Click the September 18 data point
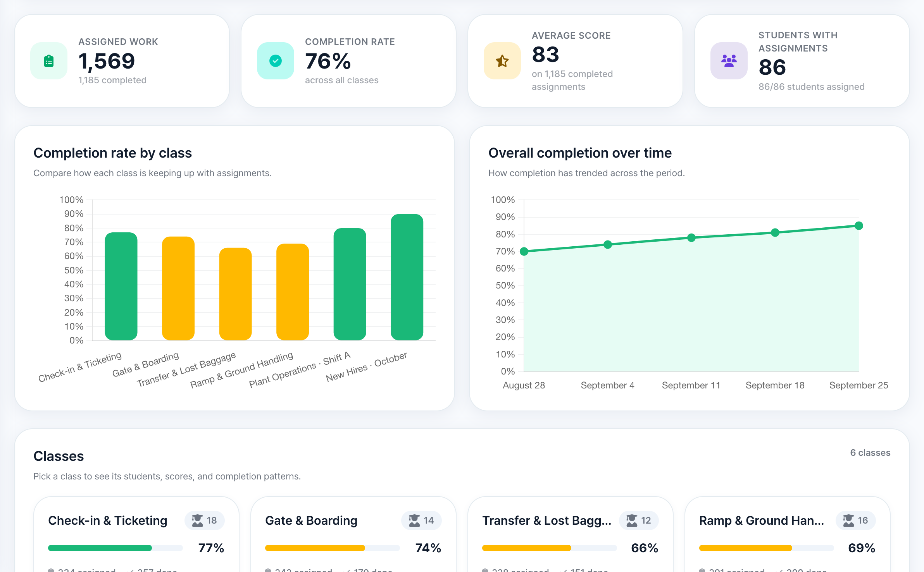 [x=775, y=232]
